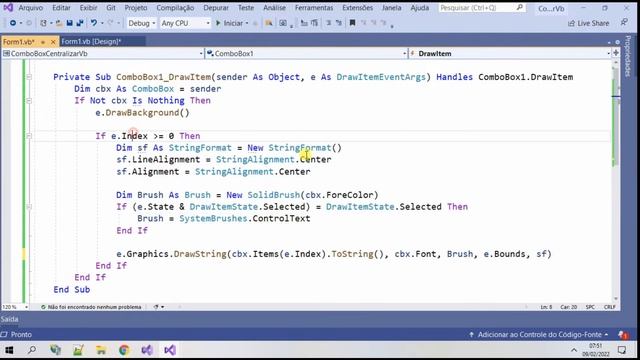The width and height of the screenshot is (640, 360).
Task: Open the Ferramentas menu
Action: (x=314, y=8)
